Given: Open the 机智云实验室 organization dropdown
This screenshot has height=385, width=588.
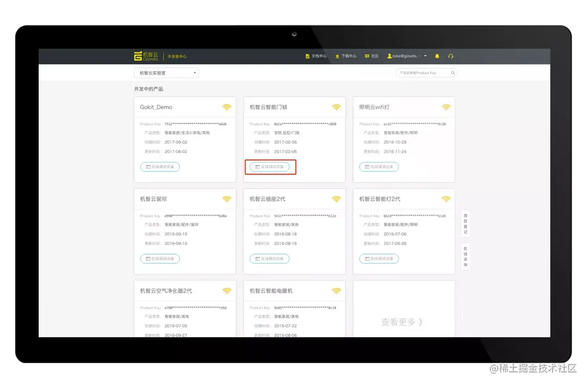Looking at the screenshot, I should point(166,73).
